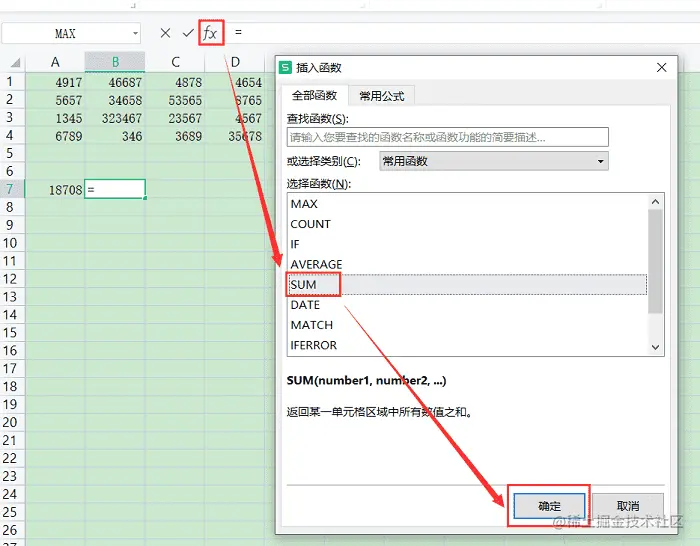700x546 pixels.
Task: Select MAX in the function list
Action: tap(467, 204)
